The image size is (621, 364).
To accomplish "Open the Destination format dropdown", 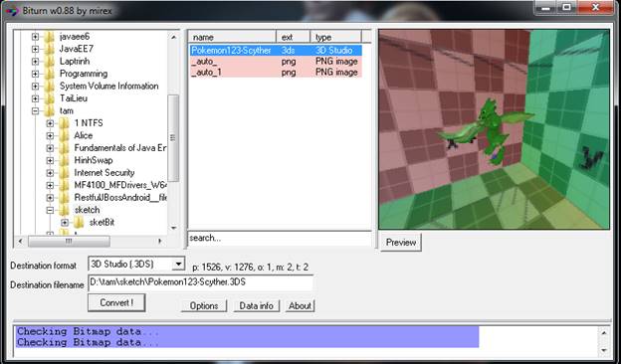I will click(x=178, y=264).
